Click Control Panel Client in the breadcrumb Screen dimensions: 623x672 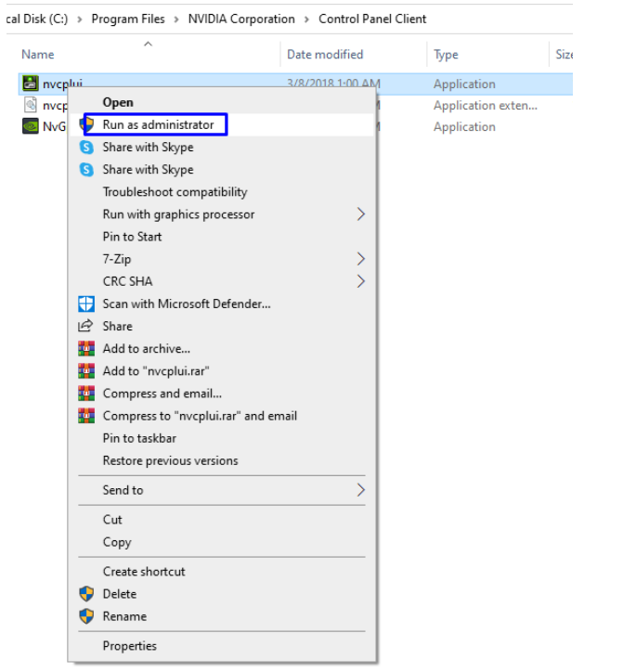point(372,19)
